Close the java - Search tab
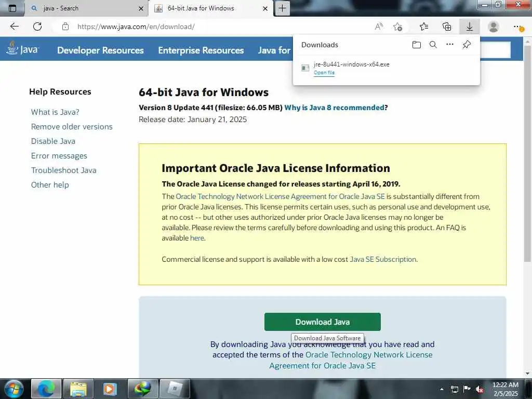Viewport: 532px width, 399px height. coord(141,8)
